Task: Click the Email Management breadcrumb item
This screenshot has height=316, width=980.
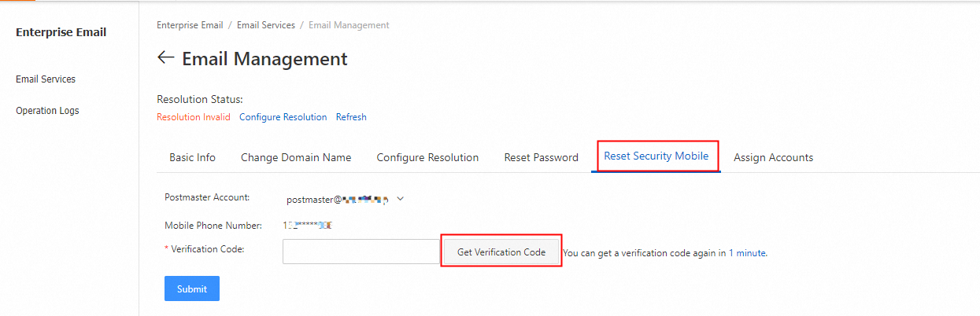Action: tap(349, 25)
